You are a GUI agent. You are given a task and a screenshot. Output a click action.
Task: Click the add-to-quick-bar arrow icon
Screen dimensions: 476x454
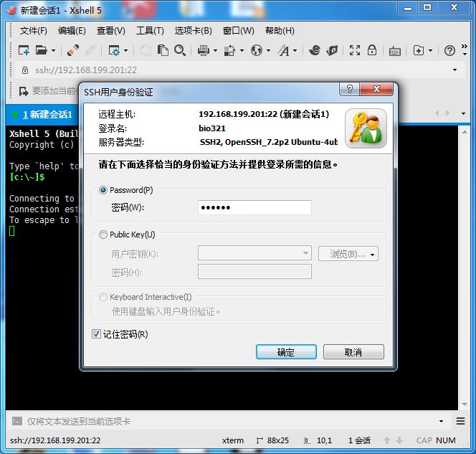coord(24,91)
